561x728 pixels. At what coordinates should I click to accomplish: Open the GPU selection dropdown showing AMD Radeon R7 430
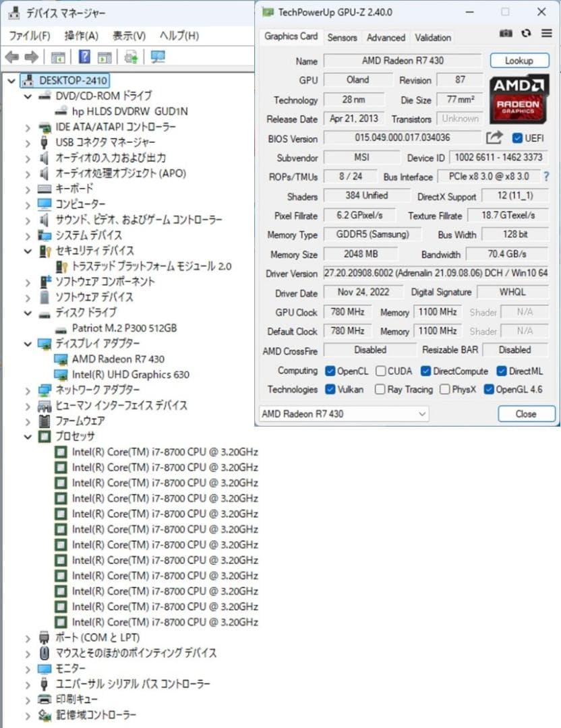pyautogui.click(x=423, y=413)
